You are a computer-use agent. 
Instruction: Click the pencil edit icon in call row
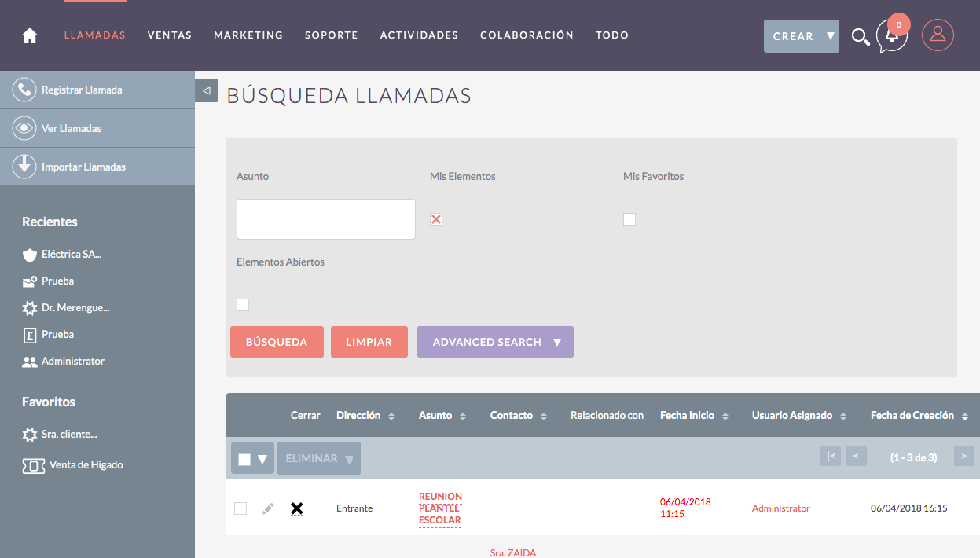268,508
